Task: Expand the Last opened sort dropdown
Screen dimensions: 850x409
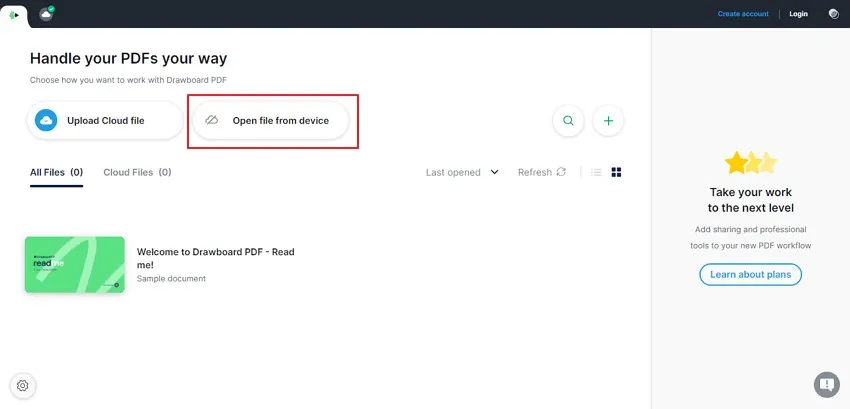Action: (462, 172)
